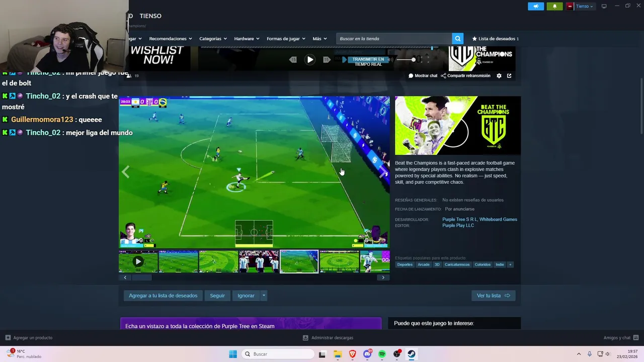Click the blue store search magnifier button
The width and height of the screenshot is (644, 362).
tap(457, 39)
